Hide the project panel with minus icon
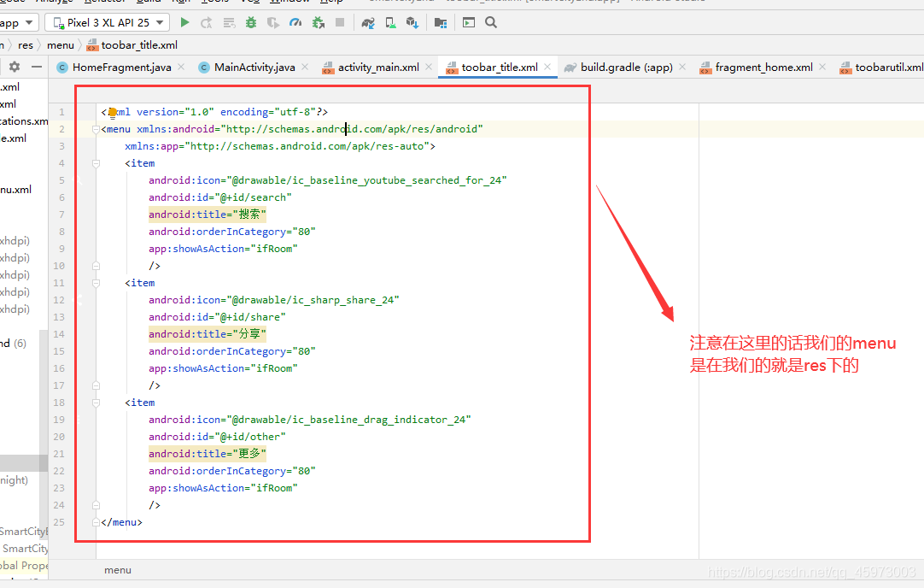The height and width of the screenshot is (588, 924). tap(36, 67)
